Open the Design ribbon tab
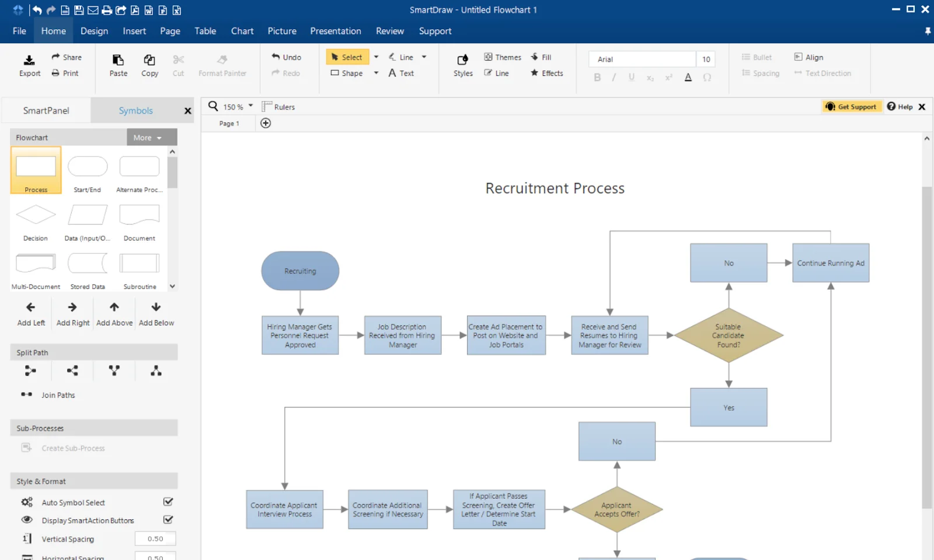This screenshot has width=934, height=560. (94, 31)
